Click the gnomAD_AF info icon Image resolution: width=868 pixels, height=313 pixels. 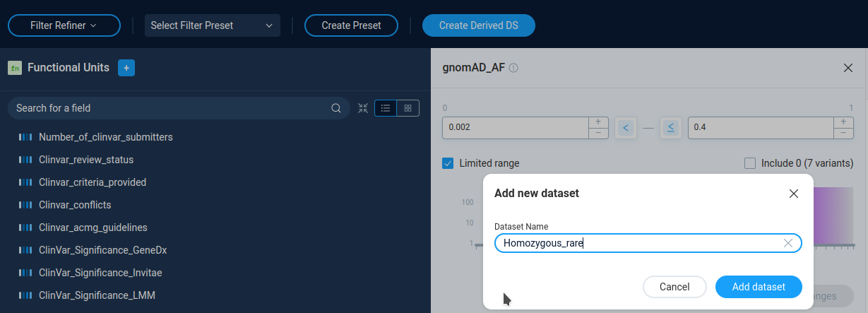tap(513, 68)
